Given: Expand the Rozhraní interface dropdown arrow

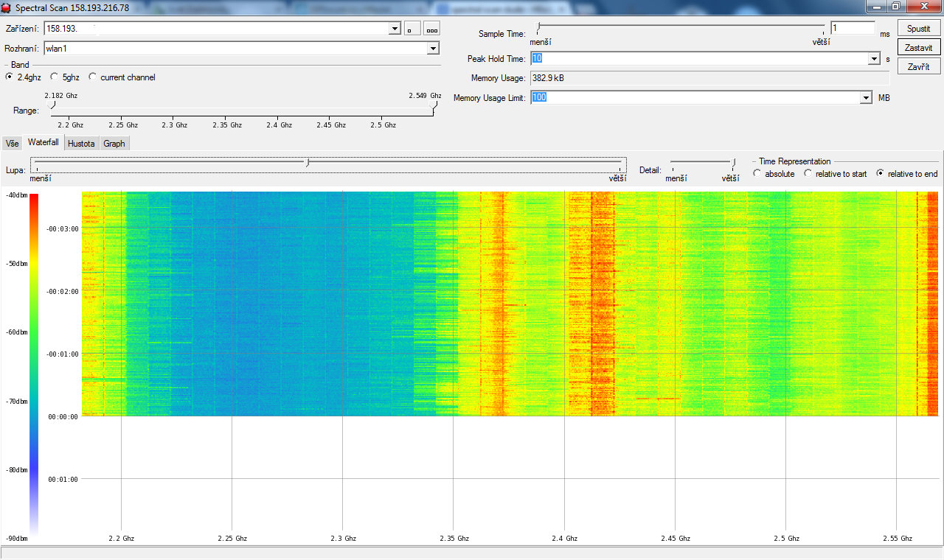Looking at the screenshot, I should pyautogui.click(x=433, y=48).
